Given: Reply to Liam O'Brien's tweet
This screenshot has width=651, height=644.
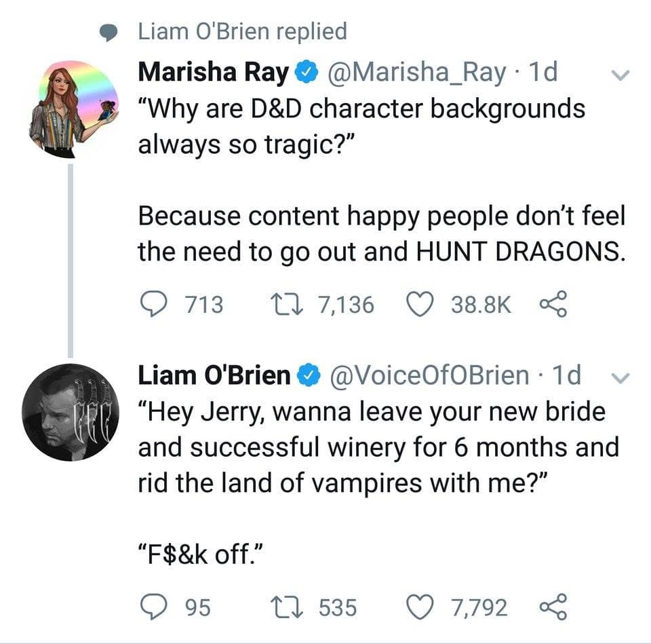Looking at the screenshot, I should pyautogui.click(x=154, y=607).
